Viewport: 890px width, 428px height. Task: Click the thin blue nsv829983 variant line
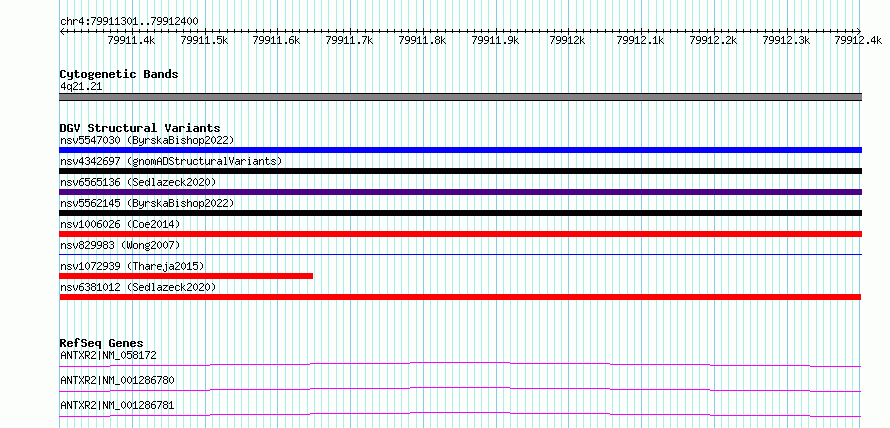tap(460, 254)
